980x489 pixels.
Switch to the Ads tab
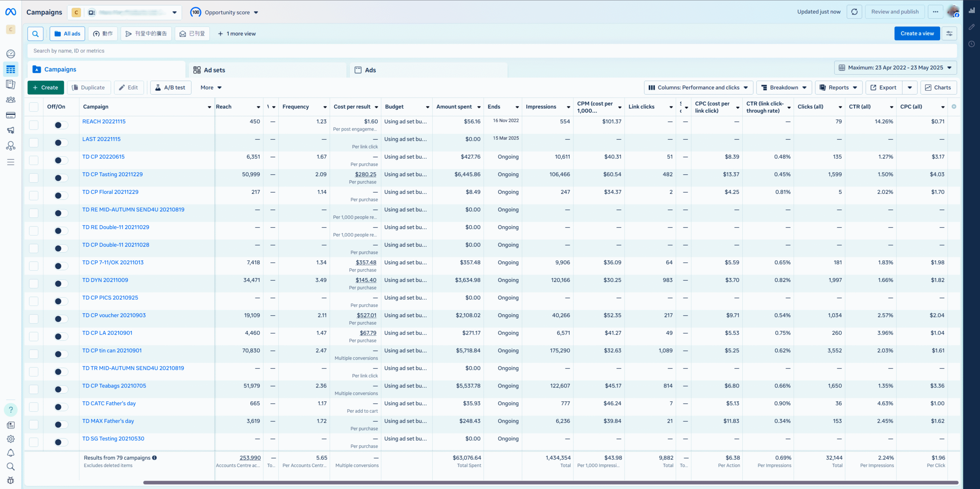370,70
